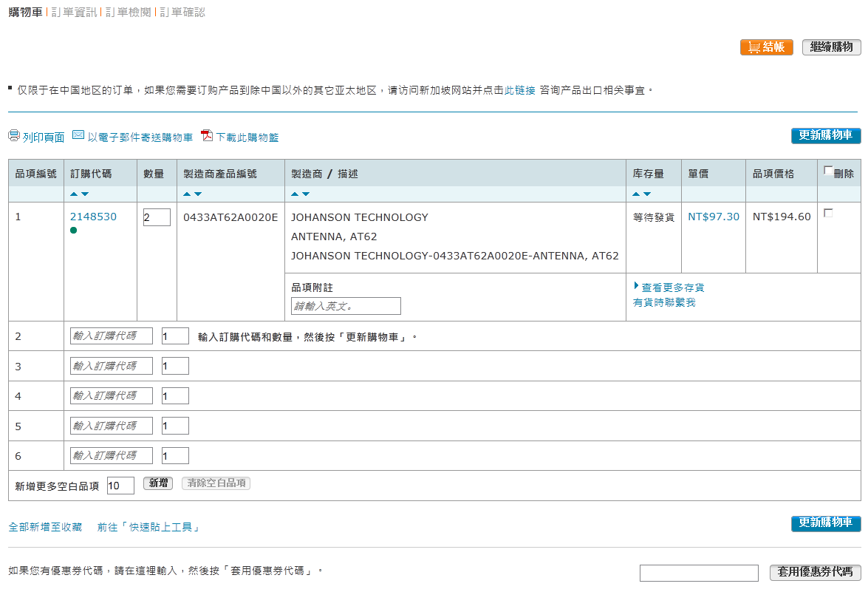This screenshot has height=592, width=868.
Task: Sort 製造商 / 描述 column descending arrow
Action: pos(306,194)
